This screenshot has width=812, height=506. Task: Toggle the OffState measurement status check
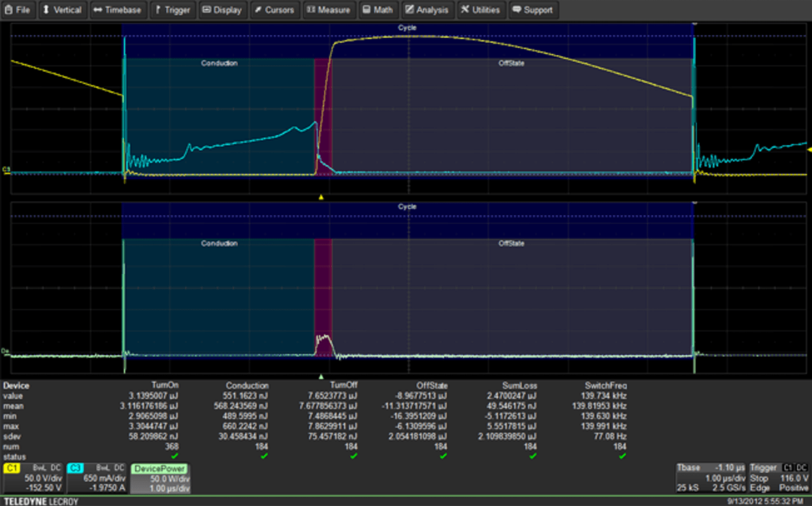click(444, 457)
